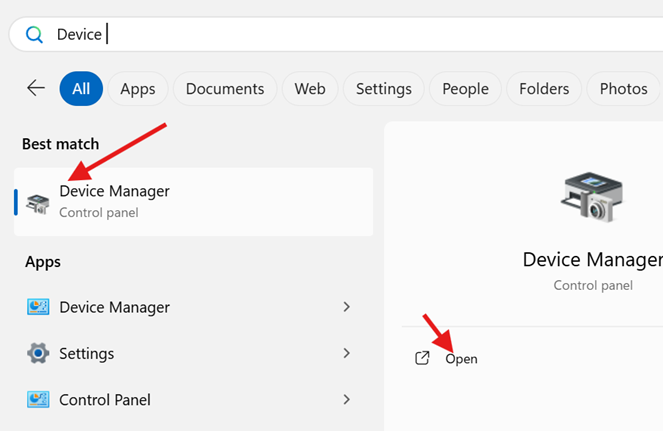Go back using the left arrow icon

tap(36, 88)
